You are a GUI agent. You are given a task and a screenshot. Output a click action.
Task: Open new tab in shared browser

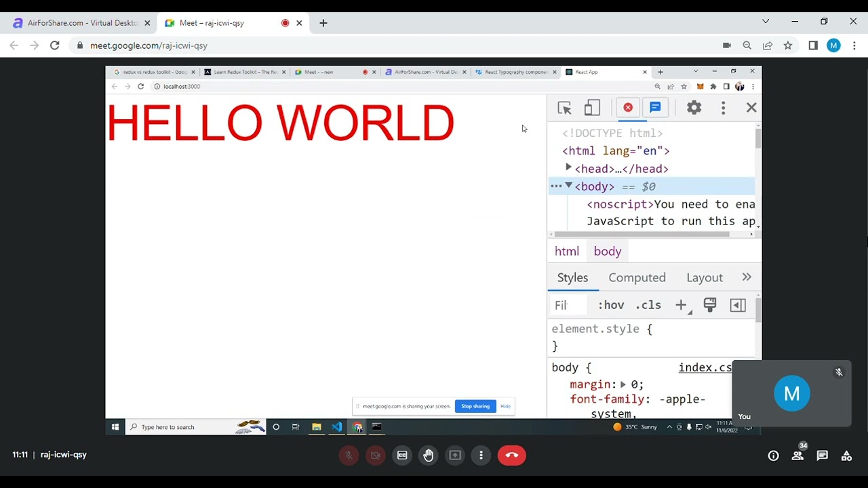pyautogui.click(x=660, y=72)
